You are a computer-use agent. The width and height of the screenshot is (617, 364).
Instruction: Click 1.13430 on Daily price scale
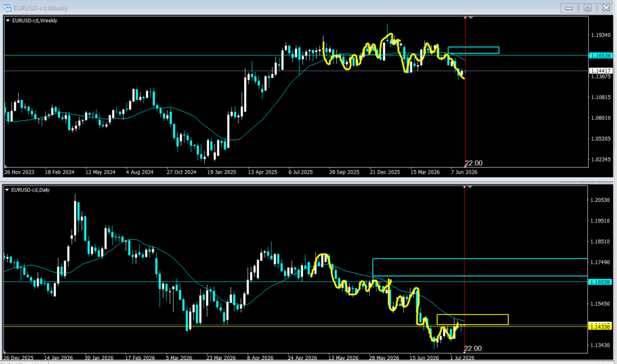coord(600,345)
